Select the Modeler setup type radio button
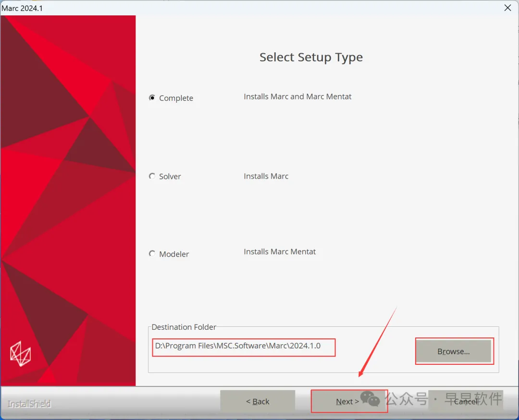This screenshot has width=519, height=420. pyautogui.click(x=152, y=253)
